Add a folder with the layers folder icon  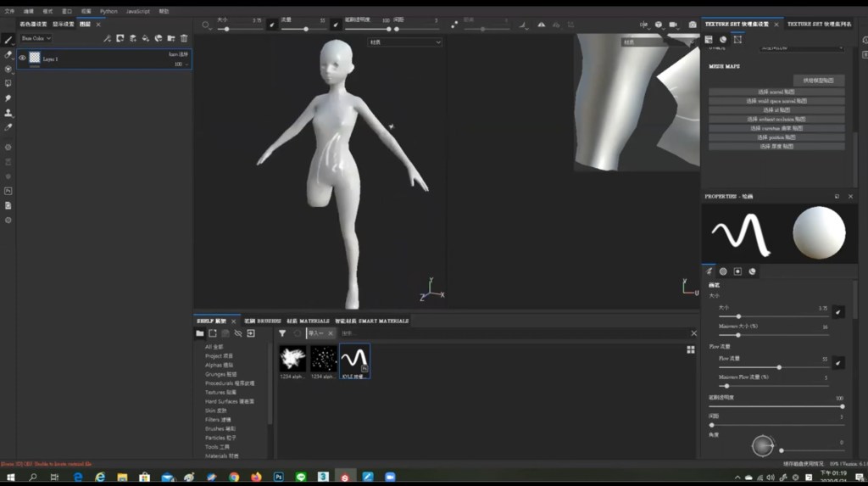coord(171,38)
